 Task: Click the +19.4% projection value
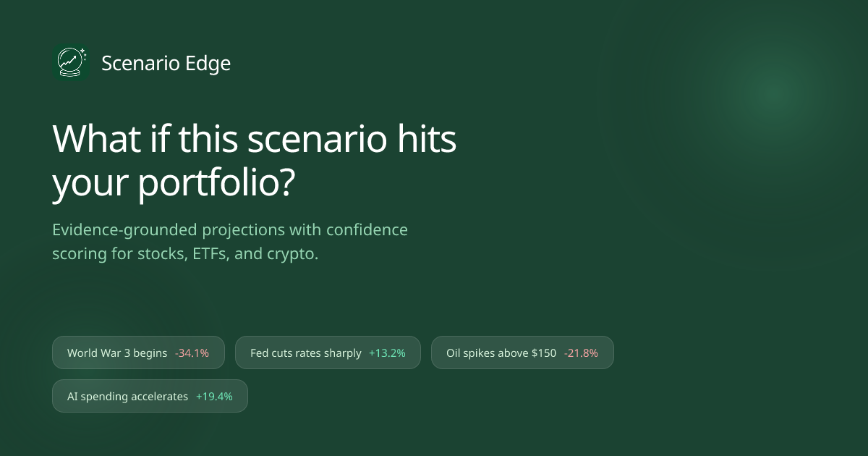point(214,397)
